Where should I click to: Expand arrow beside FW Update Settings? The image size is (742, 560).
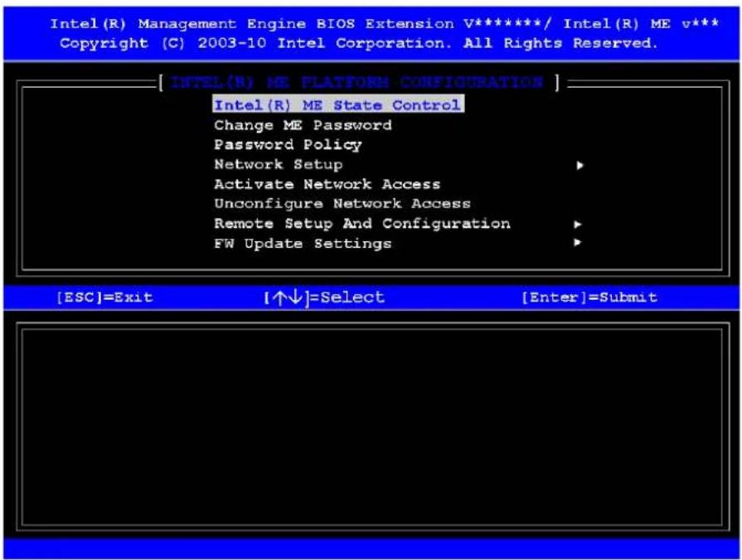[577, 243]
